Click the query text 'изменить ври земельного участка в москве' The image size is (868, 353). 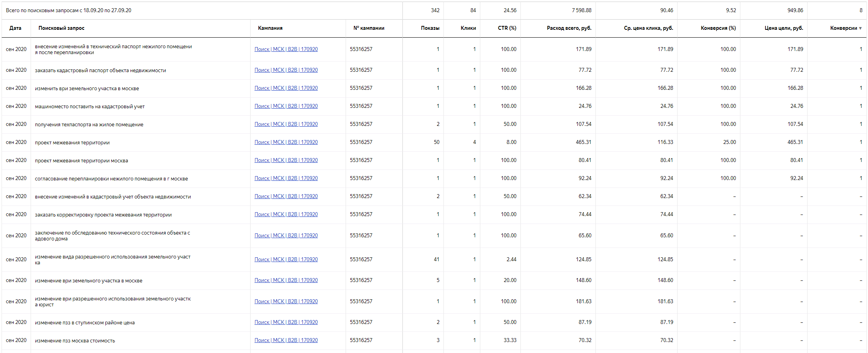[x=87, y=89]
